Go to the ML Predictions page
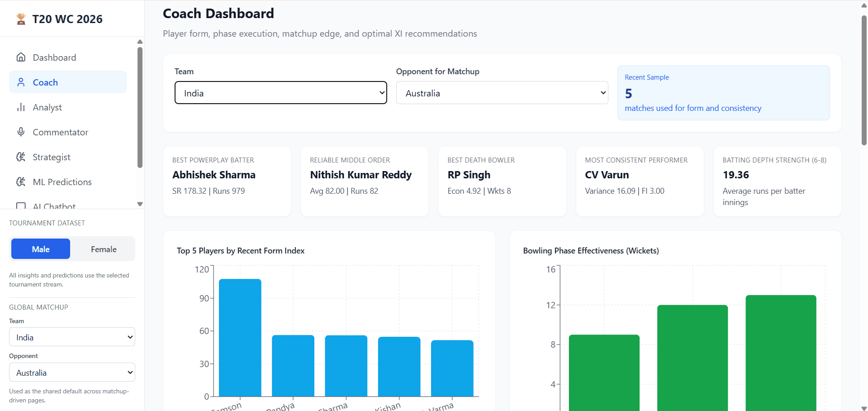Image resolution: width=868 pixels, height=411 pixels. tap(62, 182)
